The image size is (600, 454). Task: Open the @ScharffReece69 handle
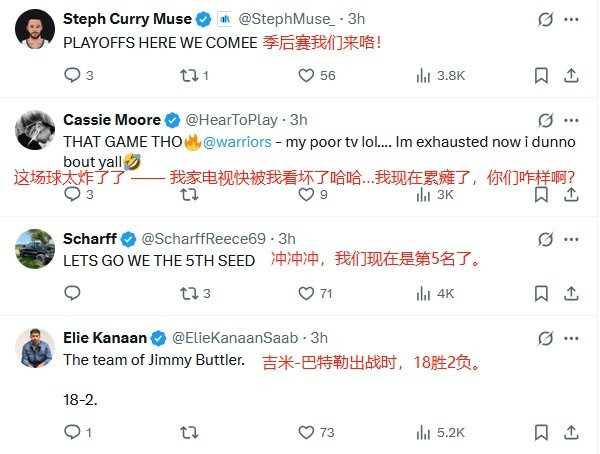(203, 239)
